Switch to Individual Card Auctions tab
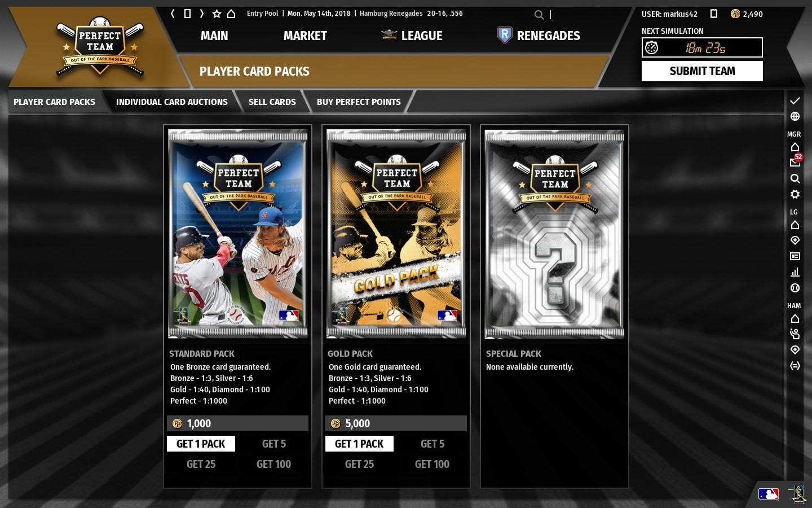The width and height of the screenshot is (812, 508). click(x=172, y=102)
